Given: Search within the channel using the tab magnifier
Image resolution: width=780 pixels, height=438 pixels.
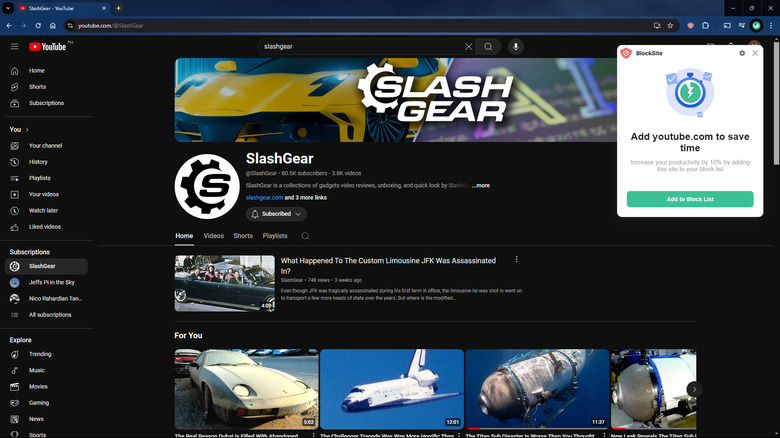Looking at the screenshot, I should point(305,236).
